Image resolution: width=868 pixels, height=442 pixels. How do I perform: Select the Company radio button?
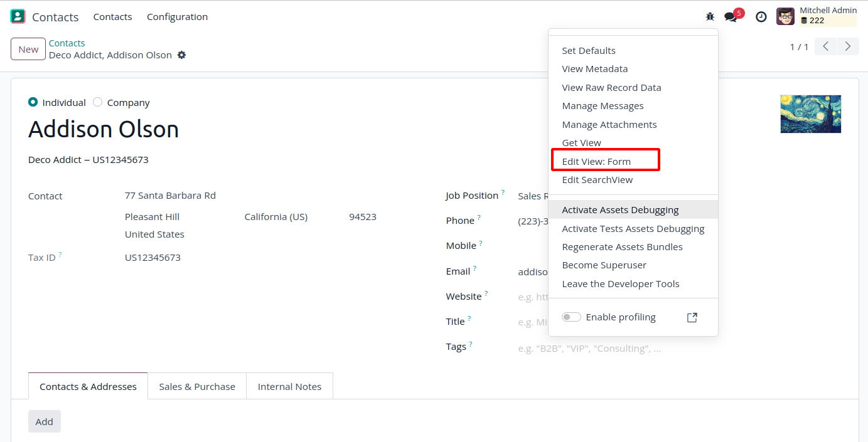98,102
